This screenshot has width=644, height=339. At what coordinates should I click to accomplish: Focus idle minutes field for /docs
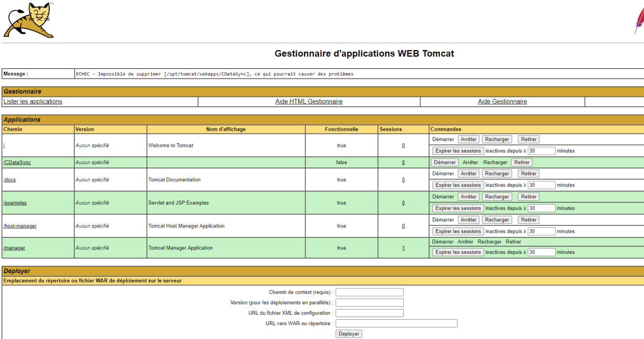tap(542, 185)
